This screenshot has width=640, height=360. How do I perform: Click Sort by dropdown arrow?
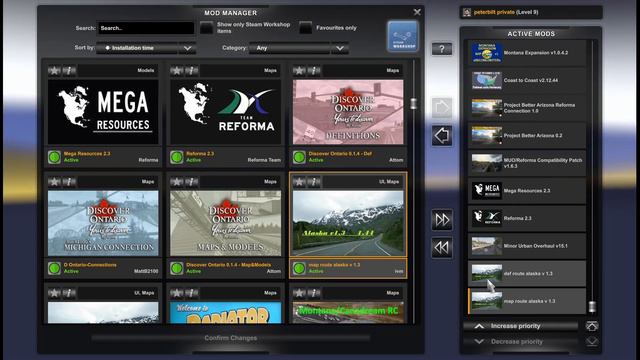click(187, 48)
